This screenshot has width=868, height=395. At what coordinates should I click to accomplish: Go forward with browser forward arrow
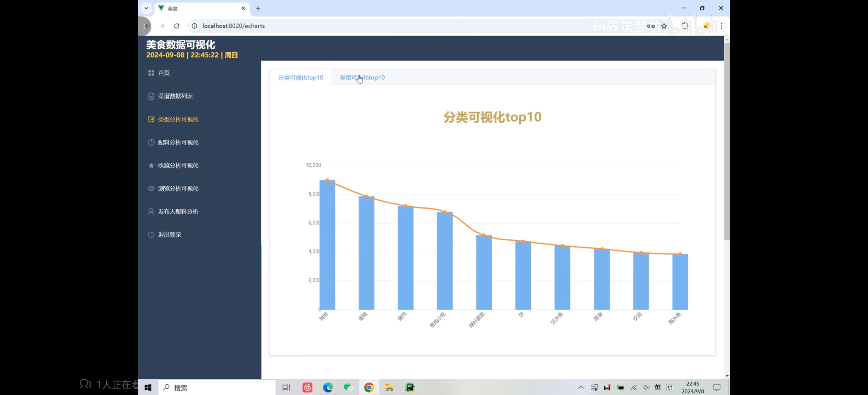162,26
